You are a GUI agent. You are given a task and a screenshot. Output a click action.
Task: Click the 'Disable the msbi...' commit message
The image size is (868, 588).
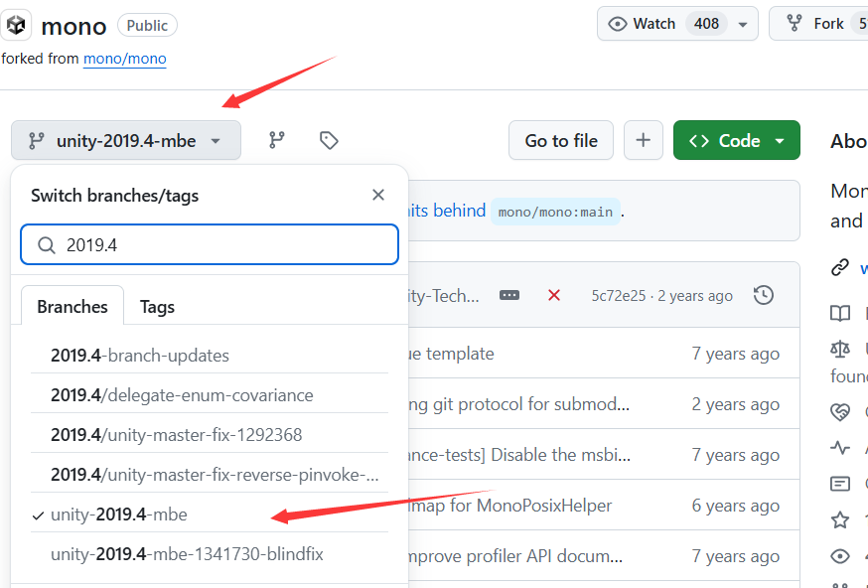click(519, 455)
